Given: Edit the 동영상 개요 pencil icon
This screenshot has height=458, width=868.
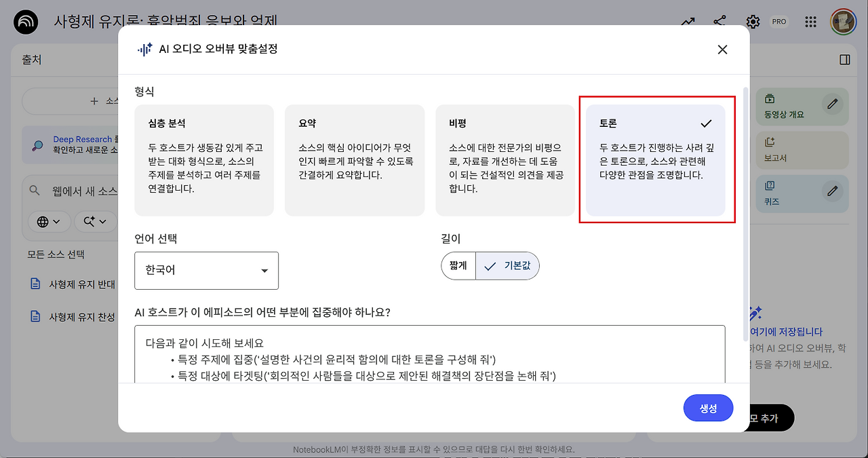Looking at the screenshot, I should [x=833, y=104].
